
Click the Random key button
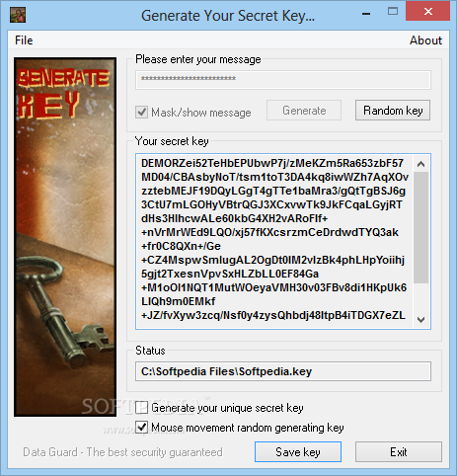pyautogui.click(x=393, y=111)
